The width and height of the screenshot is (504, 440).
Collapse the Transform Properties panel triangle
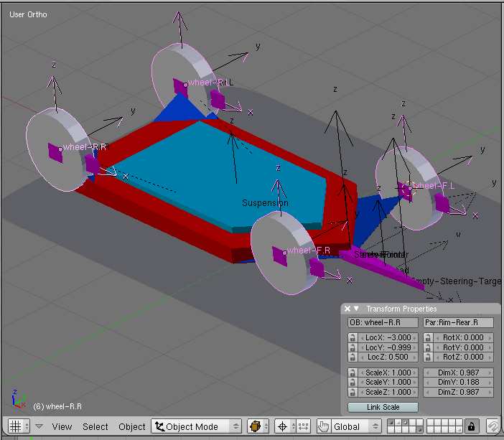356,309
